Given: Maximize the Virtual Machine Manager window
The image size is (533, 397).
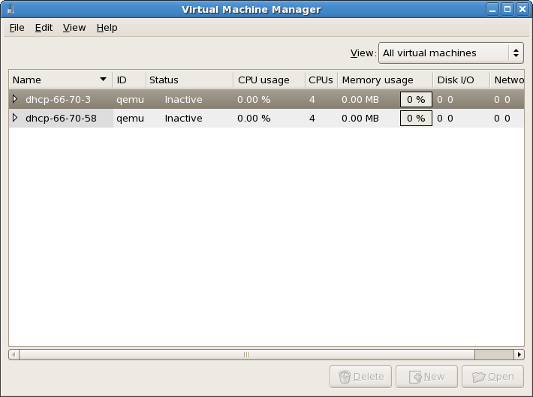Looking at the screenshot, I should 508,9.
